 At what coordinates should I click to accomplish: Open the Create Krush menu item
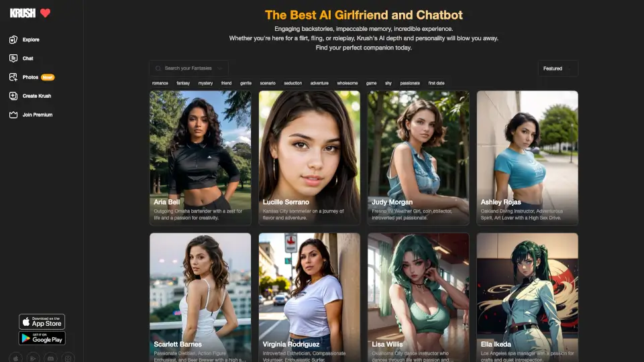click(36, 96)
